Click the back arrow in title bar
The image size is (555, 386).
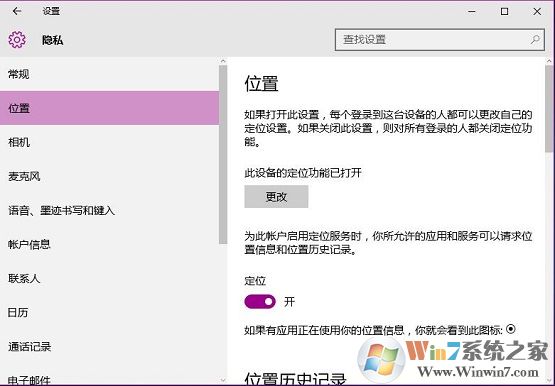[x=17, y=11]
